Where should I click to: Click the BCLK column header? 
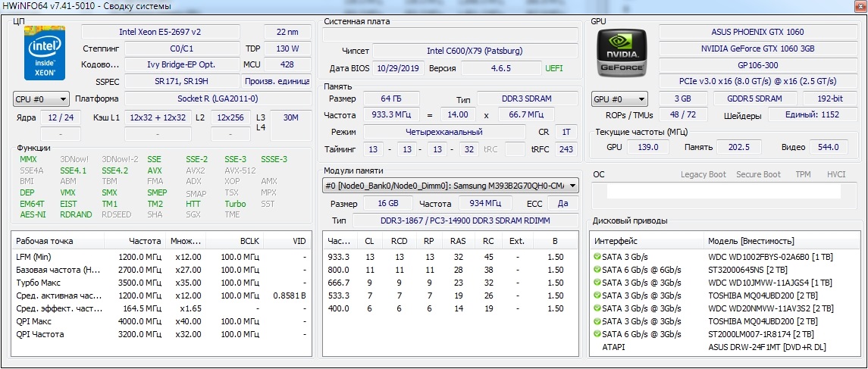236,241
